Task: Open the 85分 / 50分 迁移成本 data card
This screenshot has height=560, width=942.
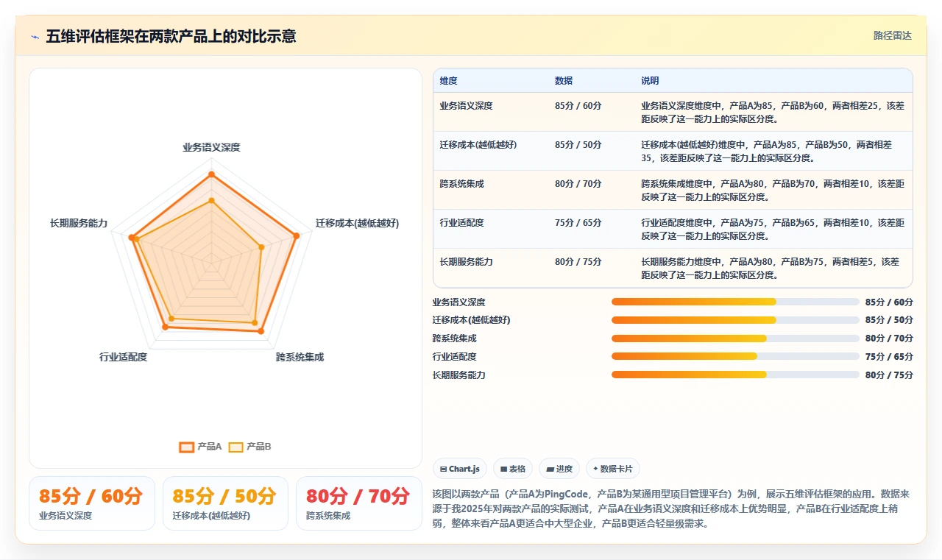Action: point(225,503)
